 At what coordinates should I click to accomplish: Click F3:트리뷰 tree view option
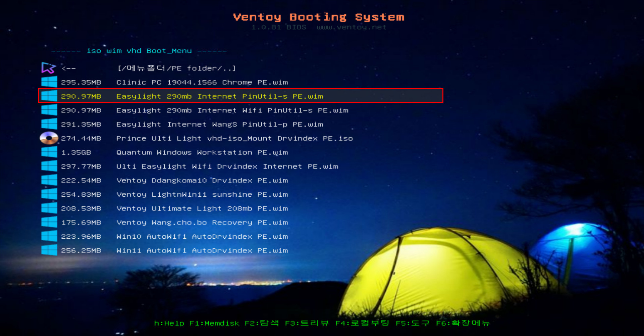(307, 323)
